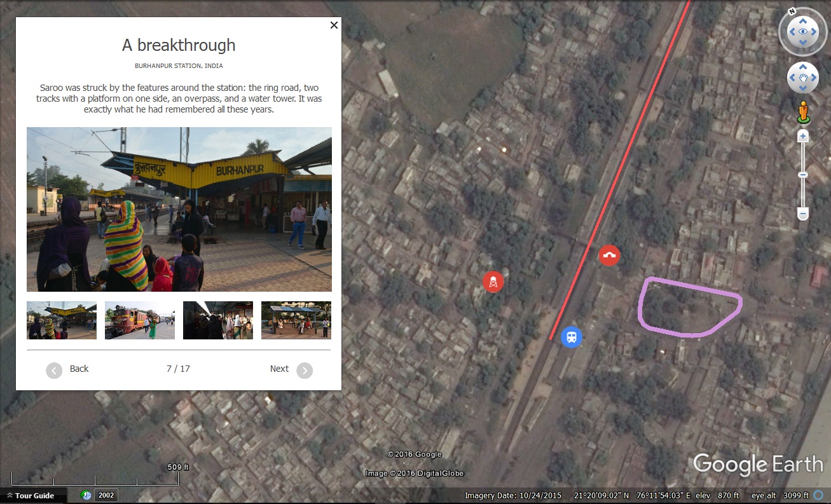
Task: Open the historical imagery clock icon
Action: [86, 495]
